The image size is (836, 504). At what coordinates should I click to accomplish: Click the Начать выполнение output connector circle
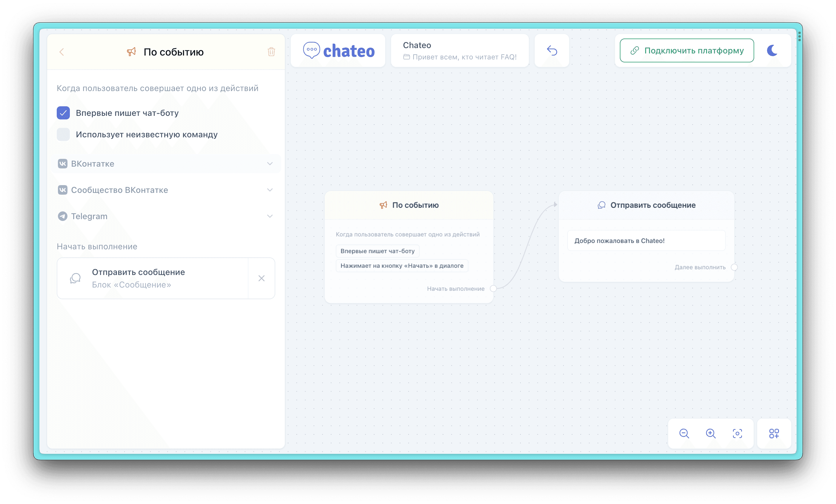tap(493, 288)
